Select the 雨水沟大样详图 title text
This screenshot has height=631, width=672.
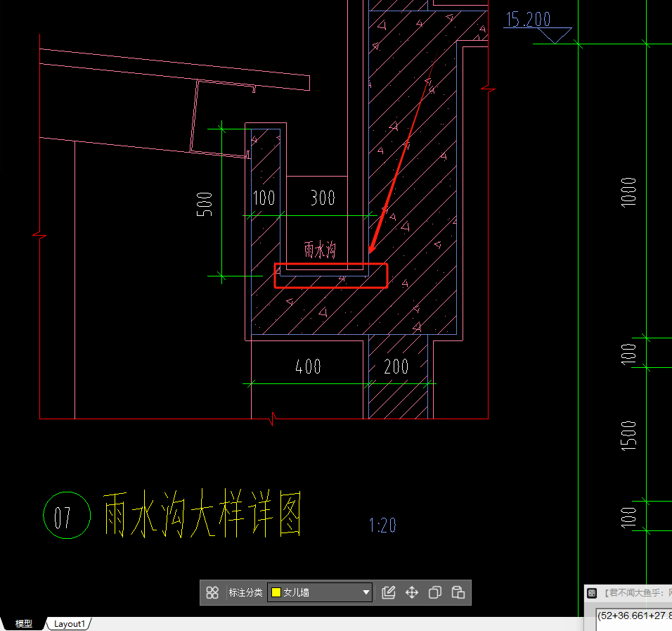pos(202,514)
